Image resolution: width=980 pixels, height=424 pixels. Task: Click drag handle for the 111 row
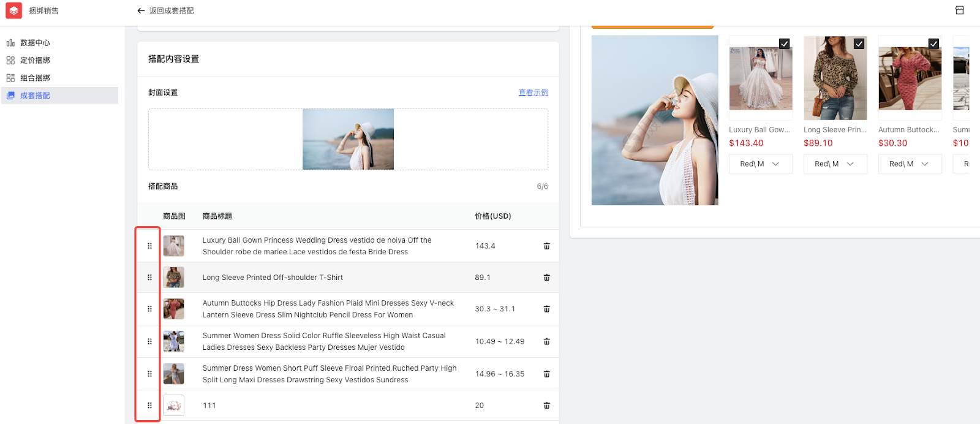pyautogui.click(x=149, y=406)
